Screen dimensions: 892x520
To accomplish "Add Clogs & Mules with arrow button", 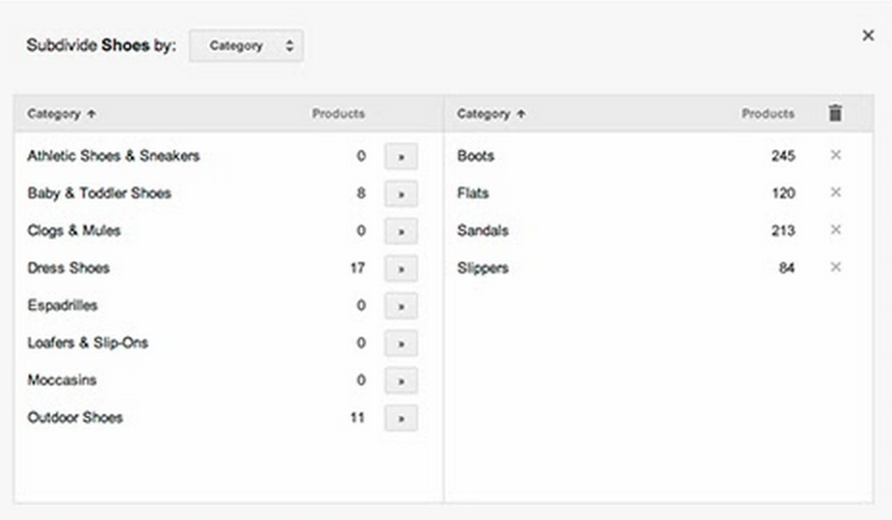I will point(401,232).
